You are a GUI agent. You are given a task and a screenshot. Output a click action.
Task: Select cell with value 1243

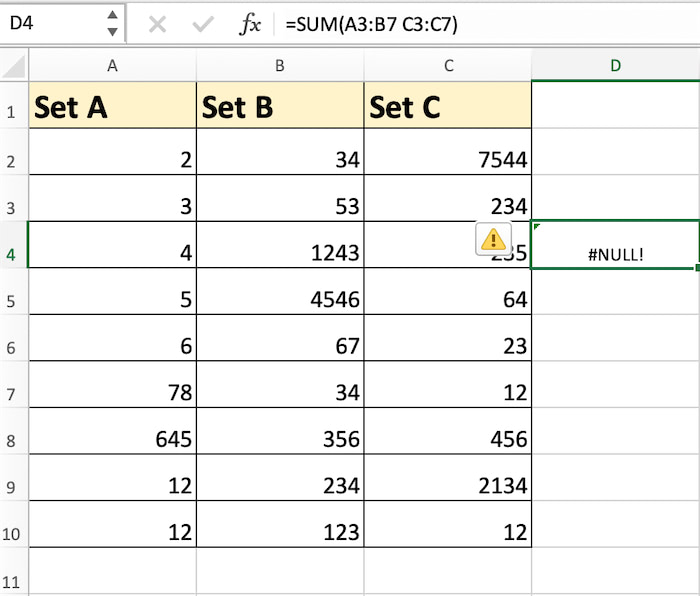[280, 245]
